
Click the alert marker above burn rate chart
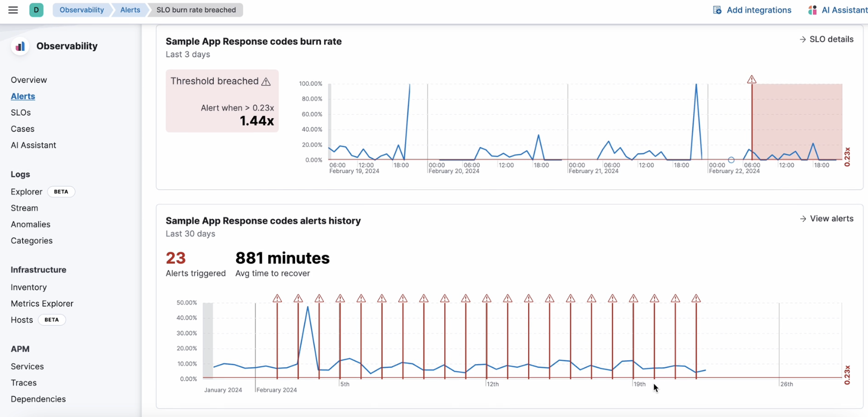[752, 80]
